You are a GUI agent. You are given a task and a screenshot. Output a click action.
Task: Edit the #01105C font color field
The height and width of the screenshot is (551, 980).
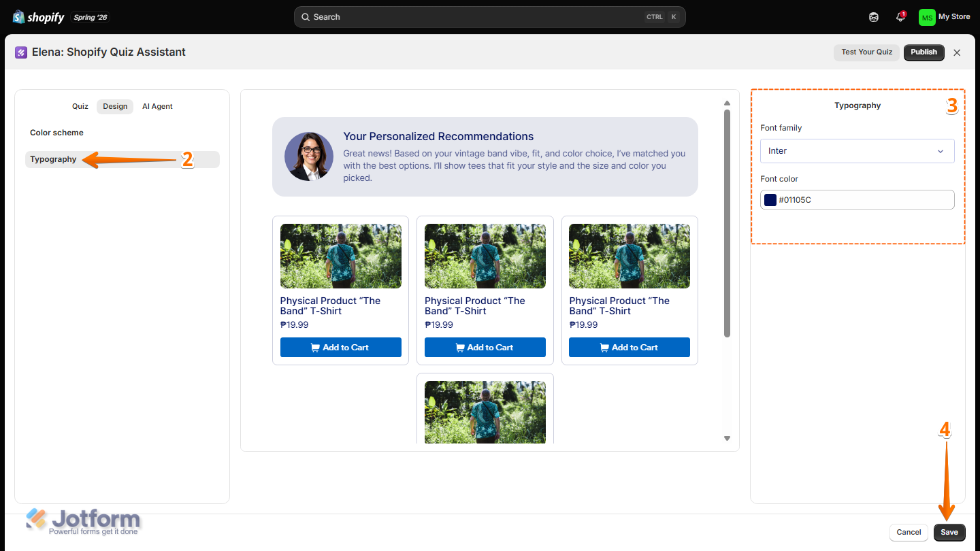click(857, 200)
